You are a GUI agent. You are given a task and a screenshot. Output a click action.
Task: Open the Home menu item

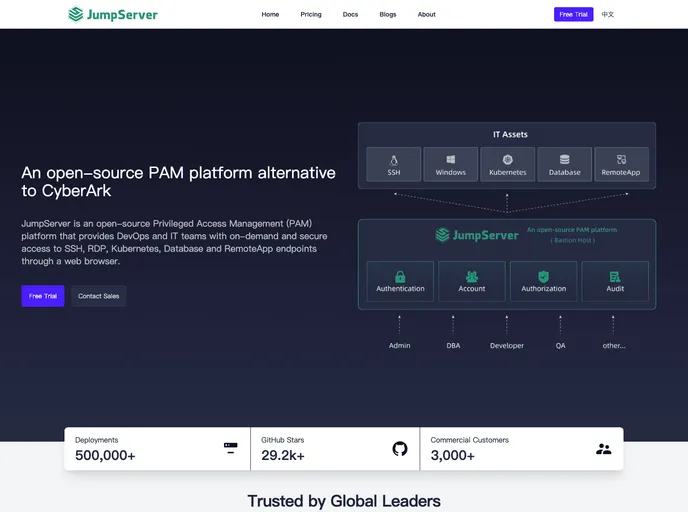click(x=270, y=15)
